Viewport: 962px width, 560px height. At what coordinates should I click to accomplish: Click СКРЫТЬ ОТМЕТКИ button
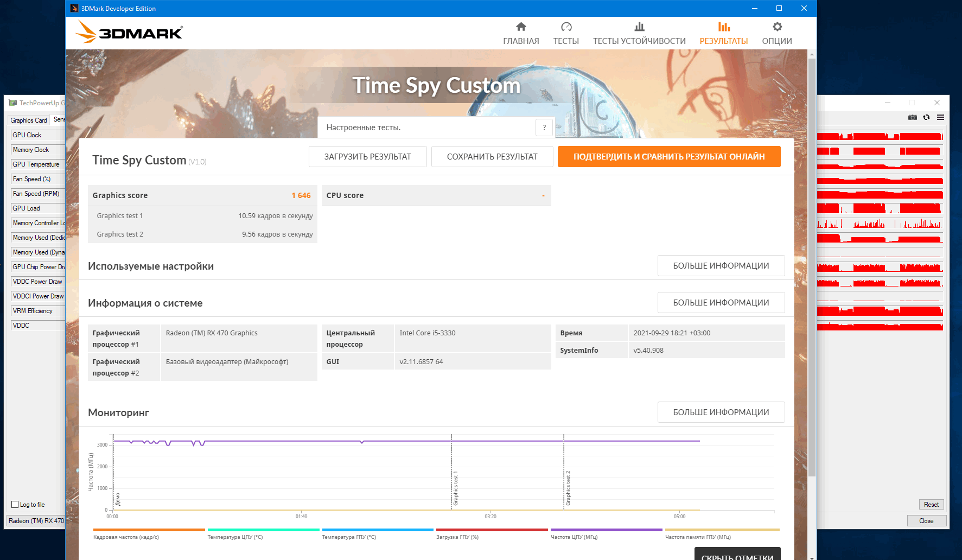[737, 553]
